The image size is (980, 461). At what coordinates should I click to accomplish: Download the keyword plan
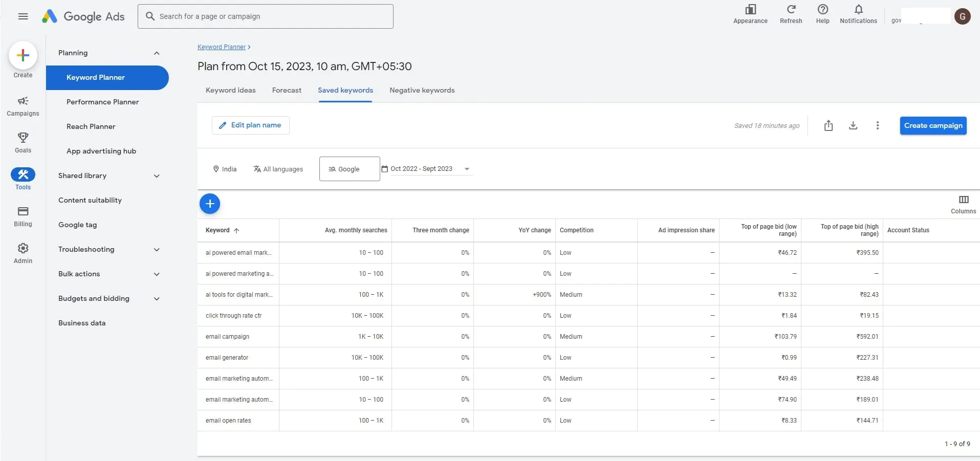pyautogui.click(x=853, y=125)
